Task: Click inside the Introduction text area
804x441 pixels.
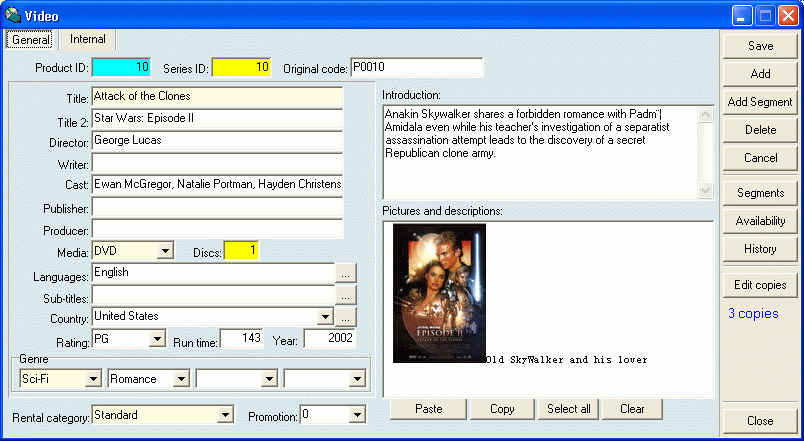Action: 540,153
